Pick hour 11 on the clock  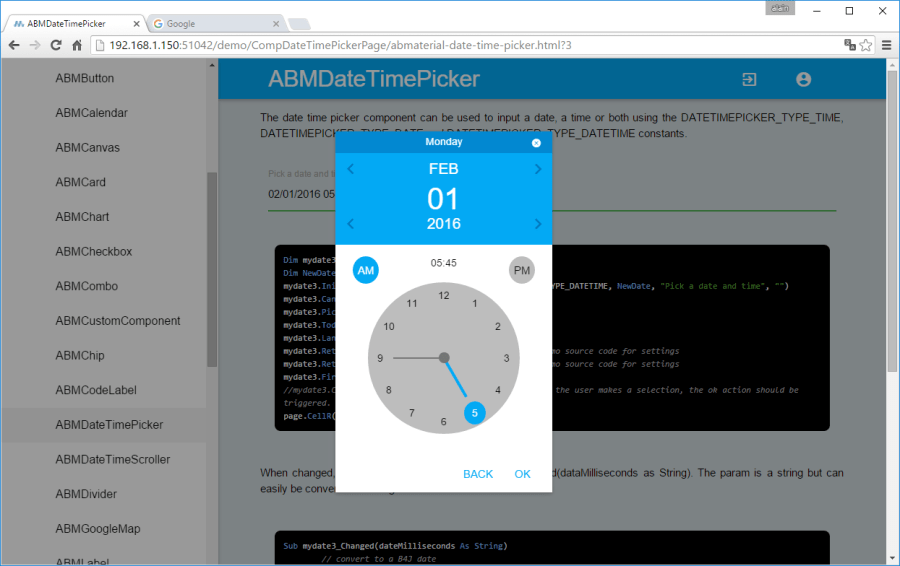412,304
